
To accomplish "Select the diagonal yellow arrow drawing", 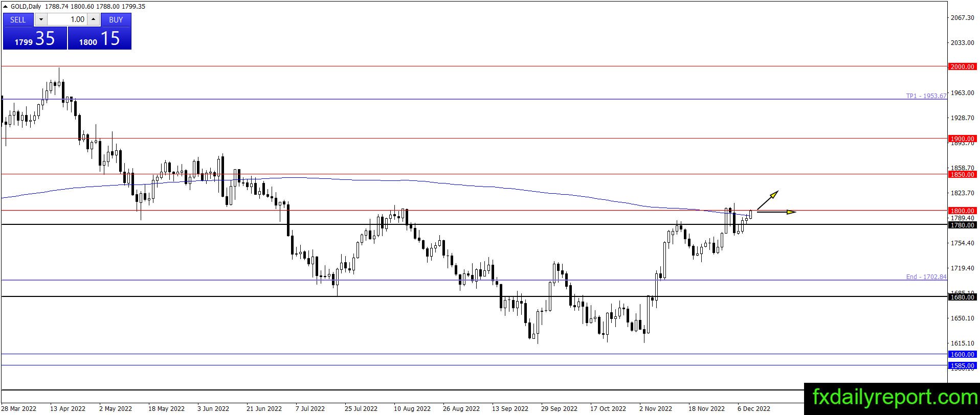I will (768, 200).
